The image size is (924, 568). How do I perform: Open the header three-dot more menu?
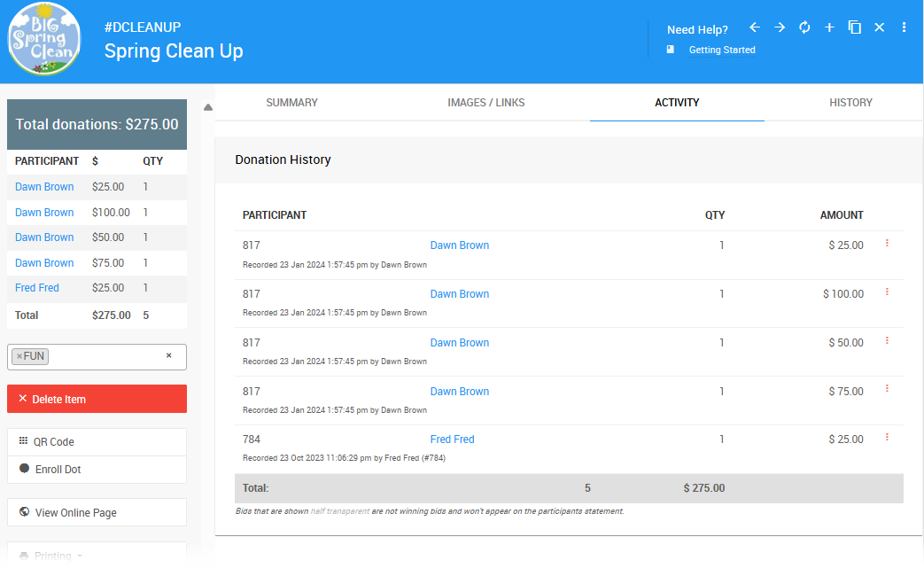click(x=904, y=27)
